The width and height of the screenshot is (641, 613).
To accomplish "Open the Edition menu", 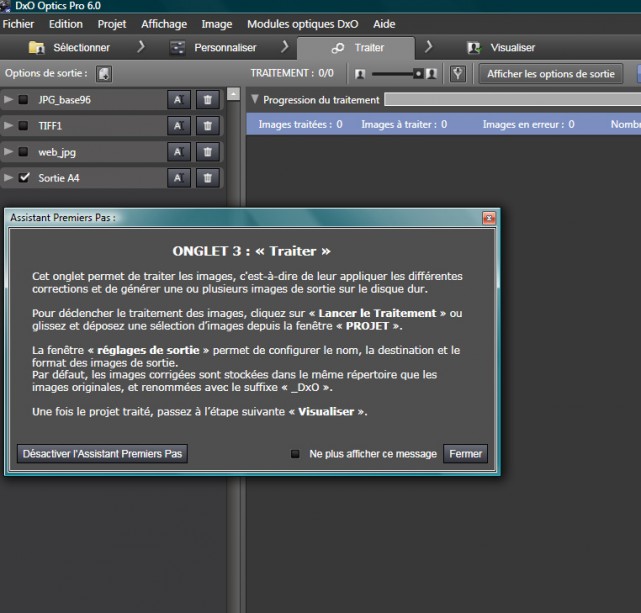I will click(66, 24).
